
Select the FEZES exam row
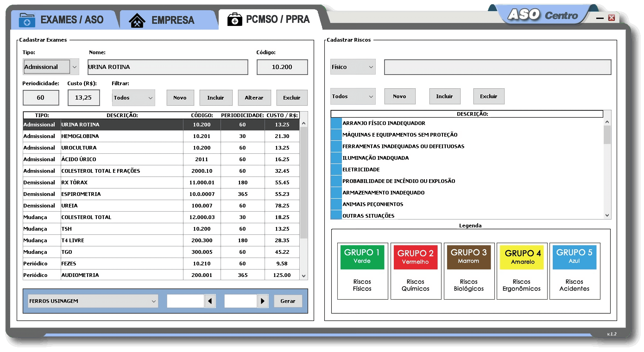point(161,264)
